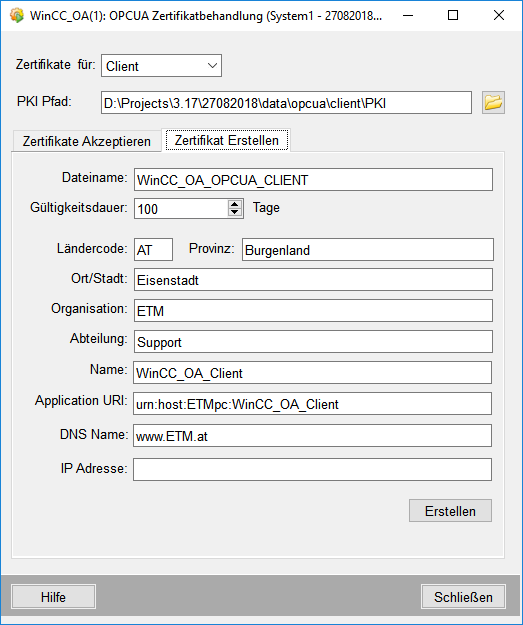Open the 'Zertifikate für' Client dropdown
523x625 pixels.
click(x=161, y=66)
